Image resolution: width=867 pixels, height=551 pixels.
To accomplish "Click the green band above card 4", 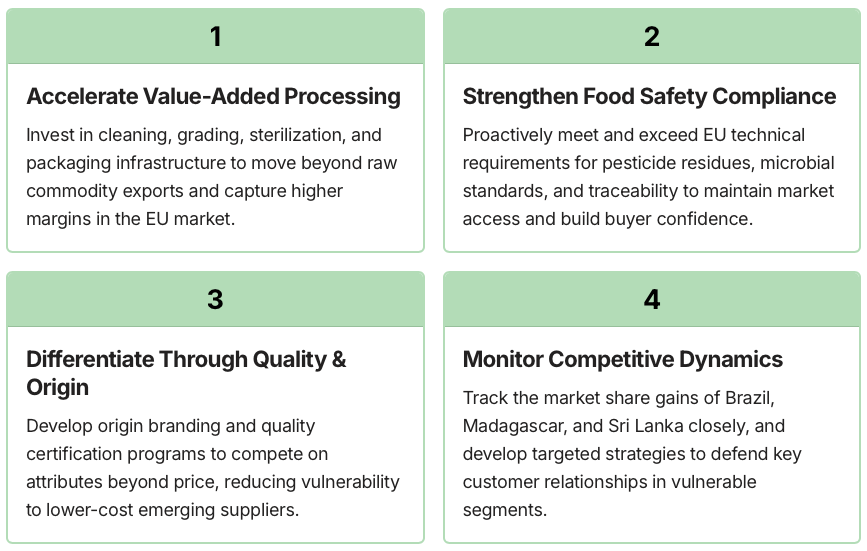I will (x=652, y=300).
